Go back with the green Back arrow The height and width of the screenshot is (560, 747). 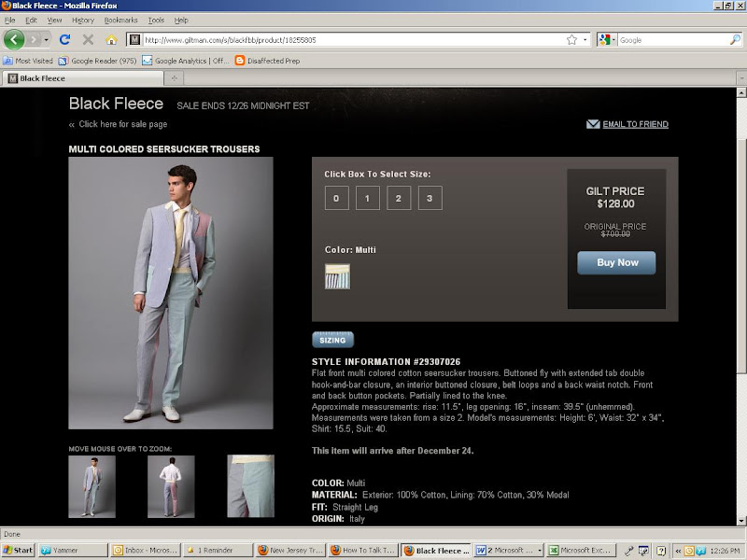14,39
